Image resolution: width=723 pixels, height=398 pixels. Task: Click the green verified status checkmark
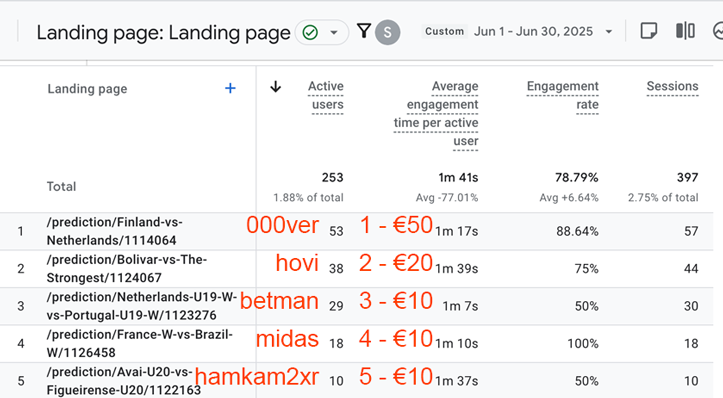(310, 32)
